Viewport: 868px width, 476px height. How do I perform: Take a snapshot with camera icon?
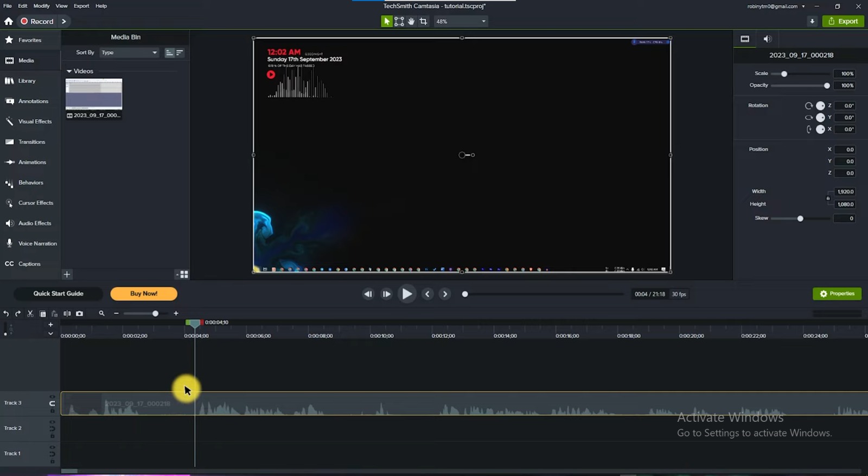coord(79,313)
